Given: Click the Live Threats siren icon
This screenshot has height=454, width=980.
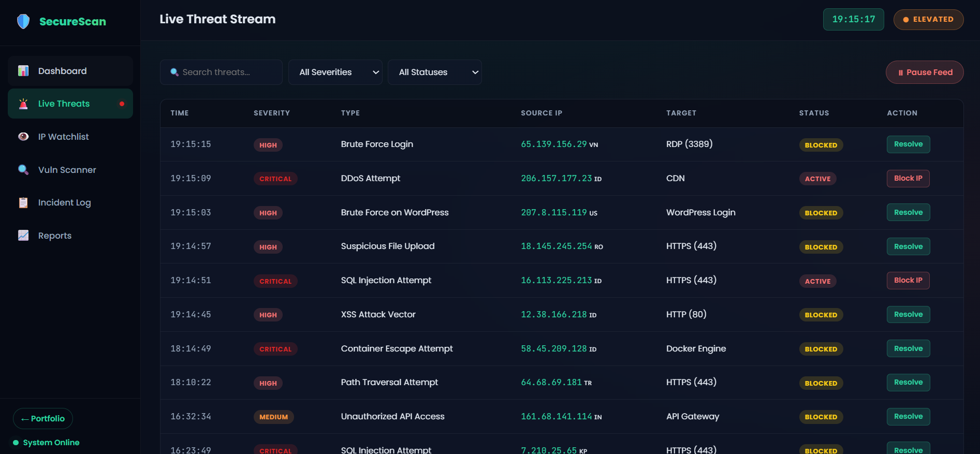Looking at the screenshot, I should pyautogui.click(x=23, y=104).
